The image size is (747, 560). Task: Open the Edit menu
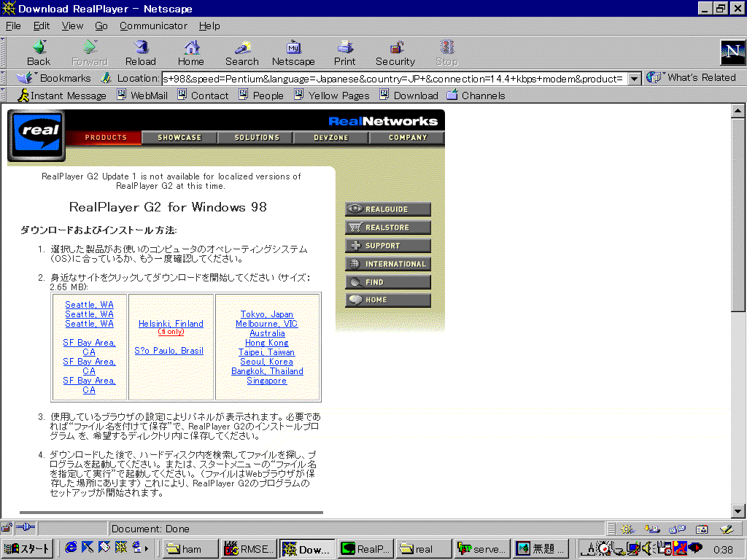pos(42,26)
